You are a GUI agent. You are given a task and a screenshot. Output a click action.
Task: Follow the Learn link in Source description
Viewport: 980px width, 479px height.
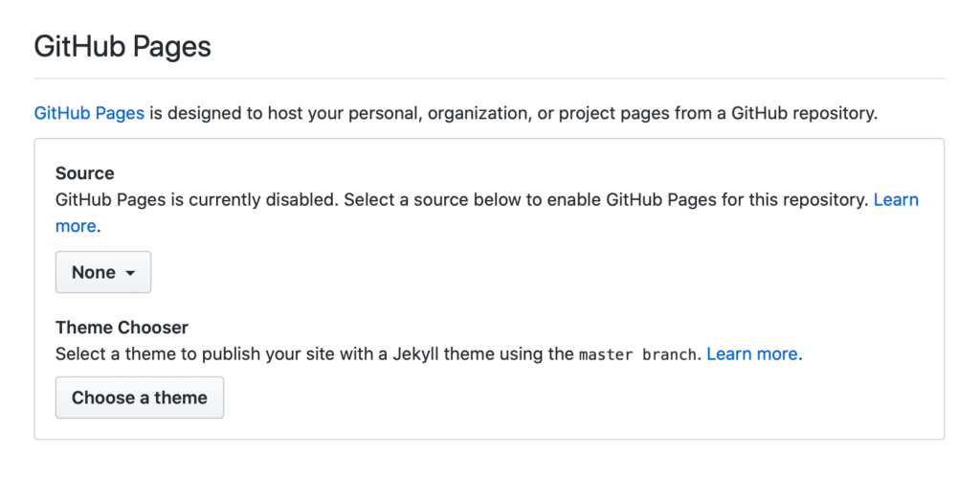coord(896,200)
